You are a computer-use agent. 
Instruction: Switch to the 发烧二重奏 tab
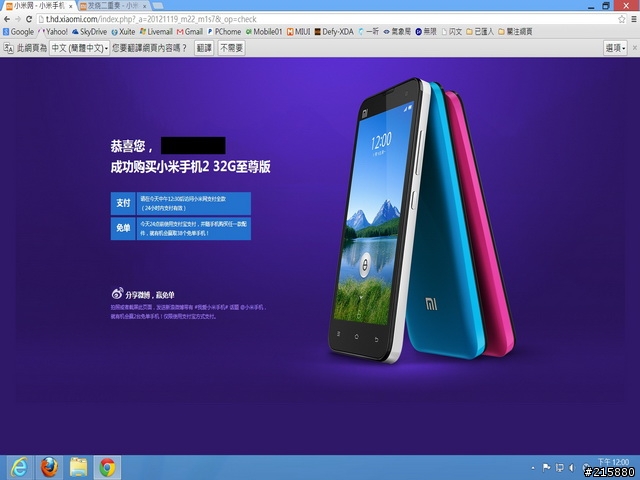pos(114,6)
